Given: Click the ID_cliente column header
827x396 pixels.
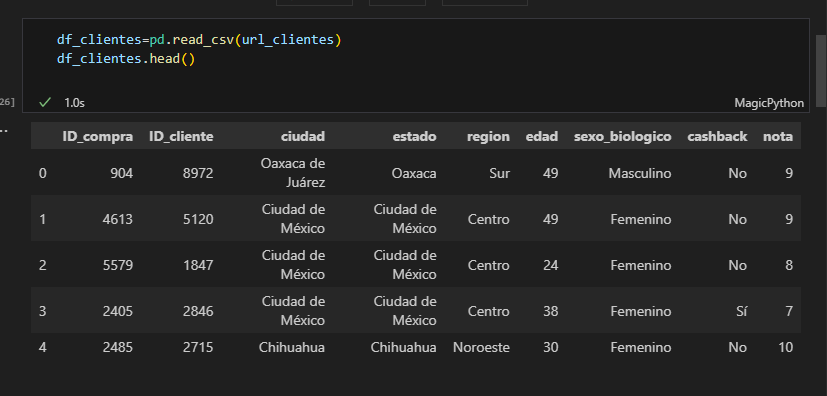Looking at the screenshot, I should tap(181, 137).
